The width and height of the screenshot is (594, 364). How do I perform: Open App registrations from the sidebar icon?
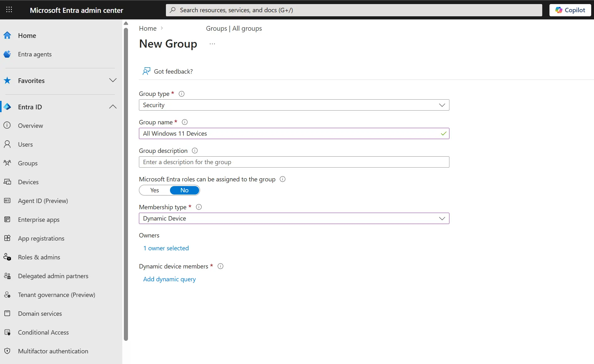[x=8, y=238]
